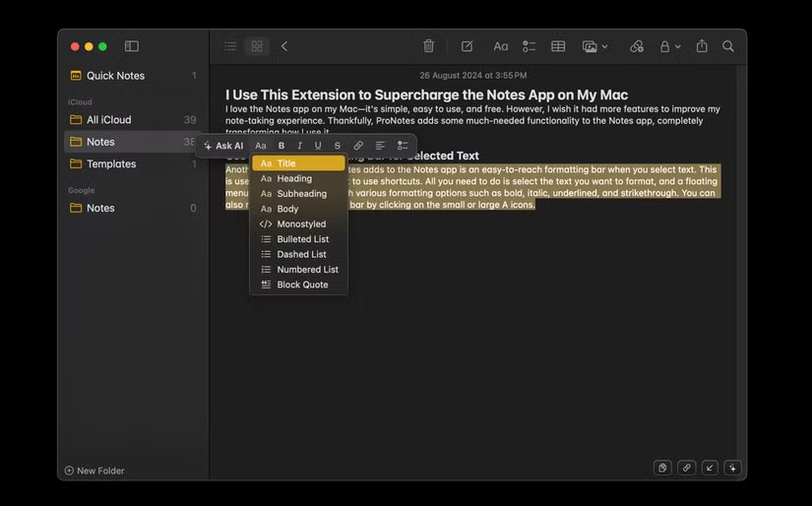This screenshot has width=812, height=506.
Task: Toggle bold in floating format bar
Action: (x=281, y=146)
